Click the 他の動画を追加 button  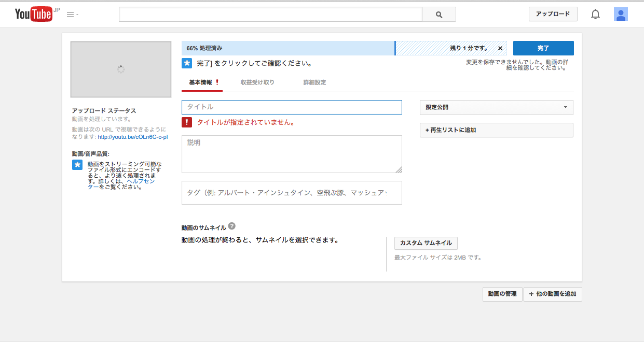[x=553, y=294]
